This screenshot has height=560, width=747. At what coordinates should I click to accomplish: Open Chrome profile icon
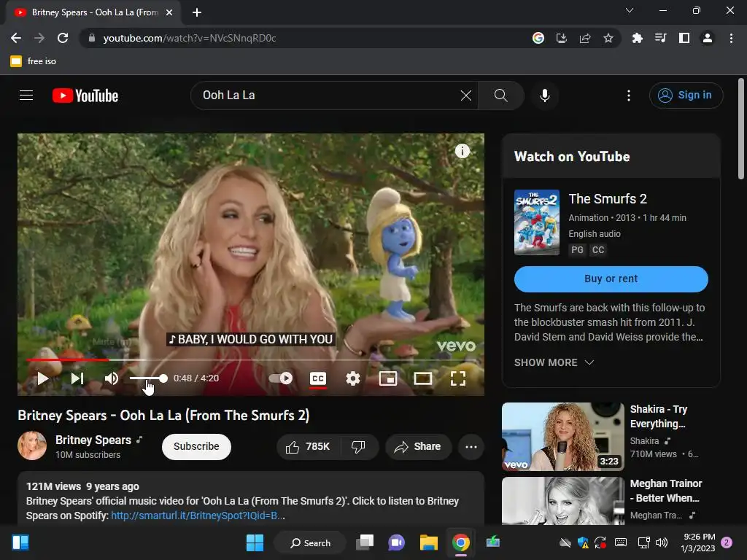coord(708,38)
